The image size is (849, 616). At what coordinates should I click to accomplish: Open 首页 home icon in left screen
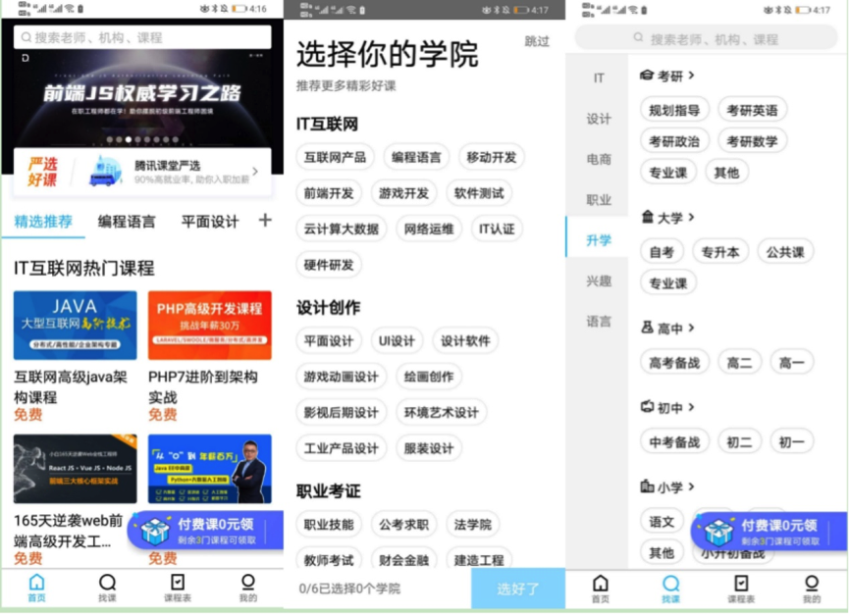[36, 588]
